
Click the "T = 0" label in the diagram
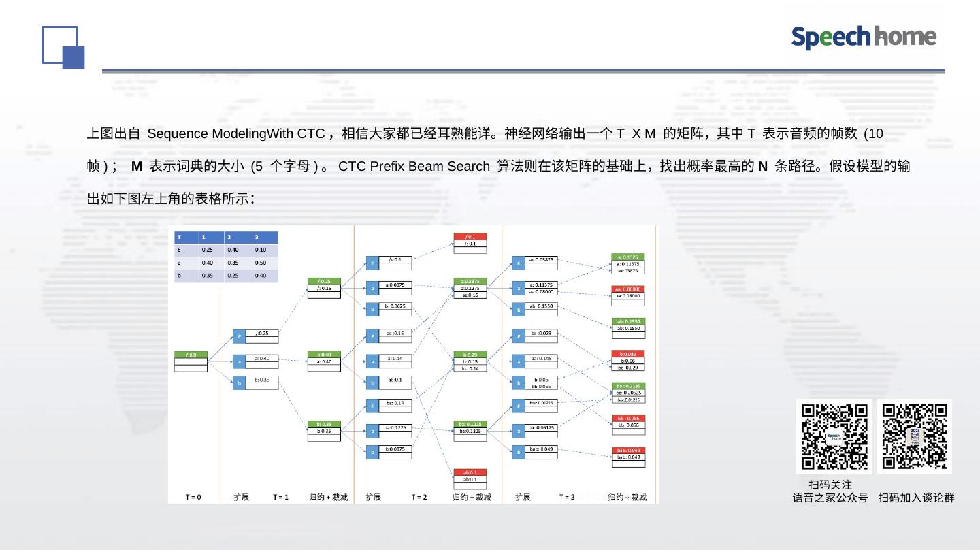194,498
